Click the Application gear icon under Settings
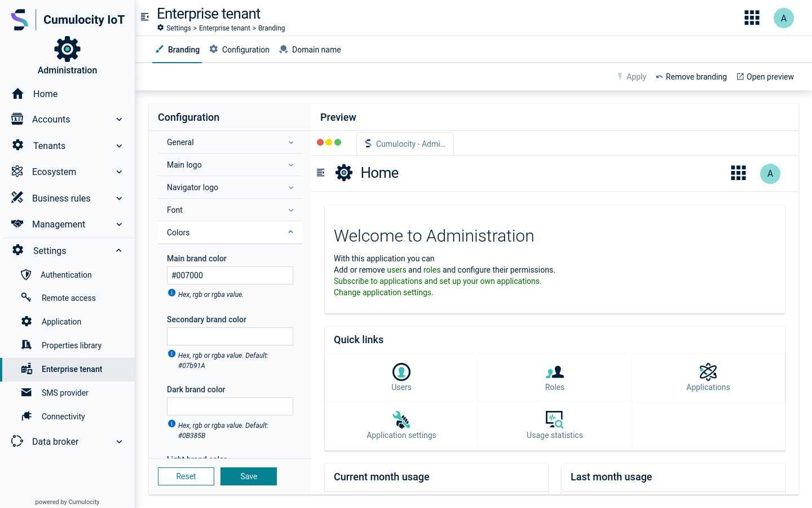This screenshot has width=812, height=508. click(27, 321)
